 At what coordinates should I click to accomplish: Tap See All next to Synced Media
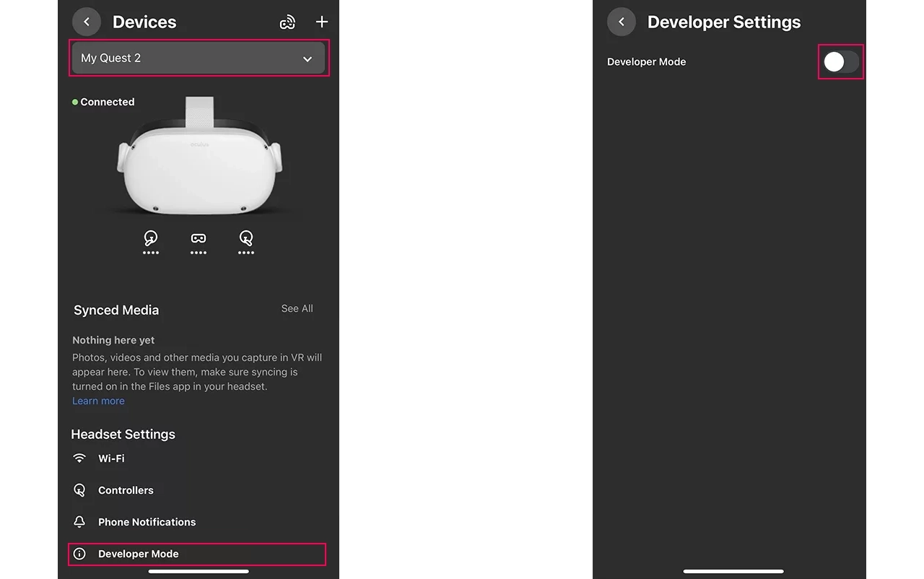(x=297, y=308)
